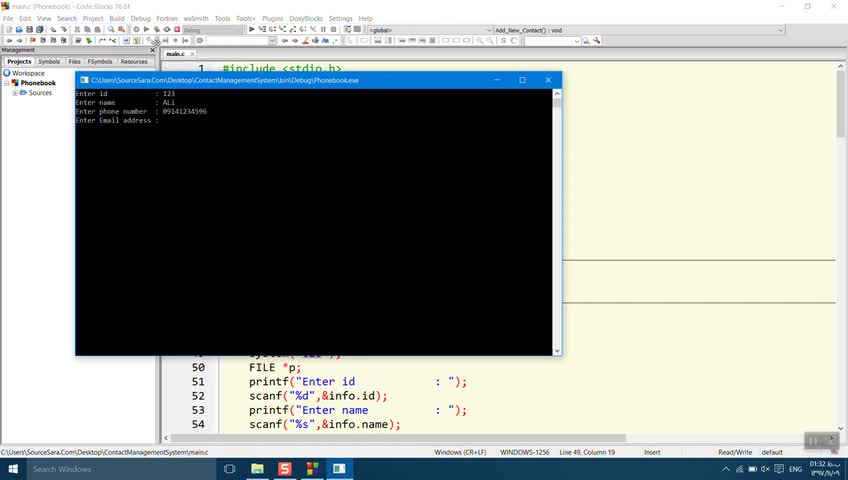Click the Debugging windows icon
The image size is (848, 480).
[347, 29]
